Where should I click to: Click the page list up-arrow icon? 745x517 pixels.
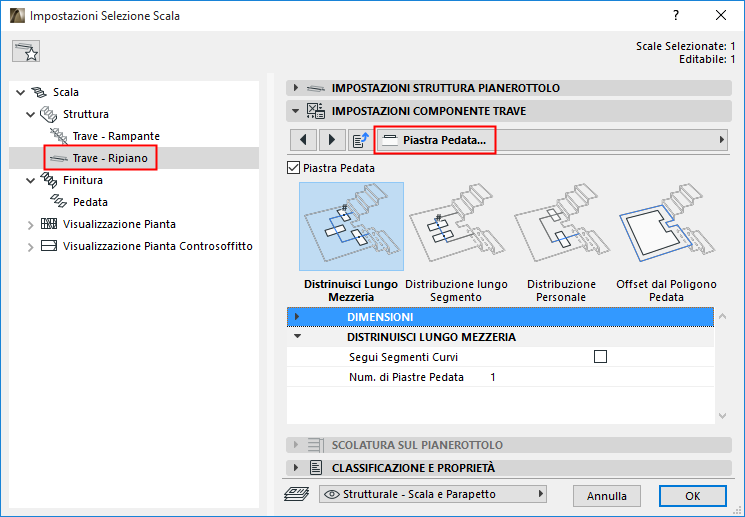tap(361, 140)
